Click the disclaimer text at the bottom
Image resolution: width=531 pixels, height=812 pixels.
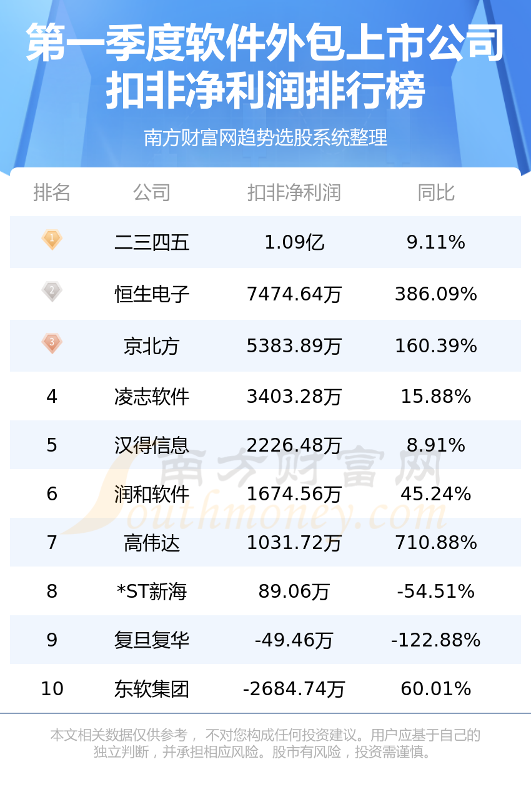tap(265, 743)
